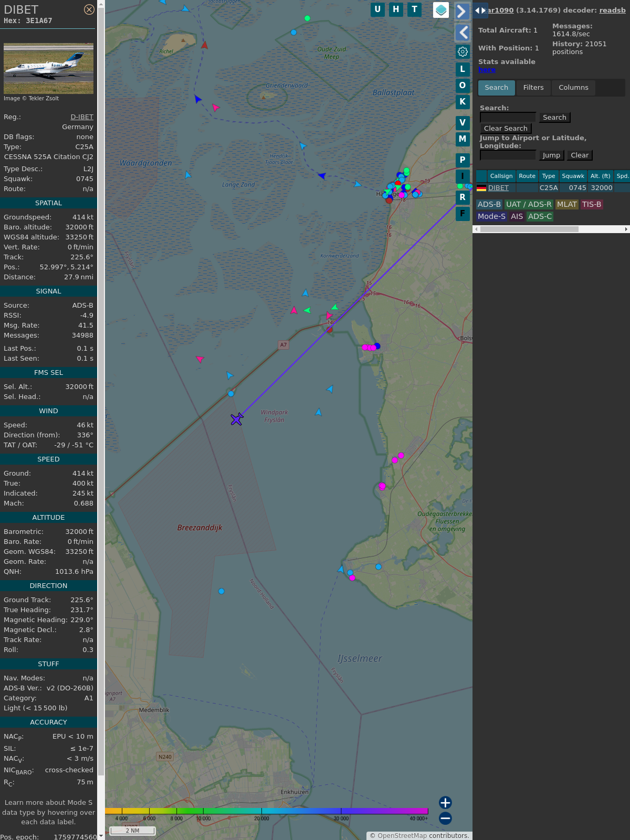The width and height of the screenshot is (630, 840).
Task: Click the selected aircraft icon on the map
Action: [237, 419]
